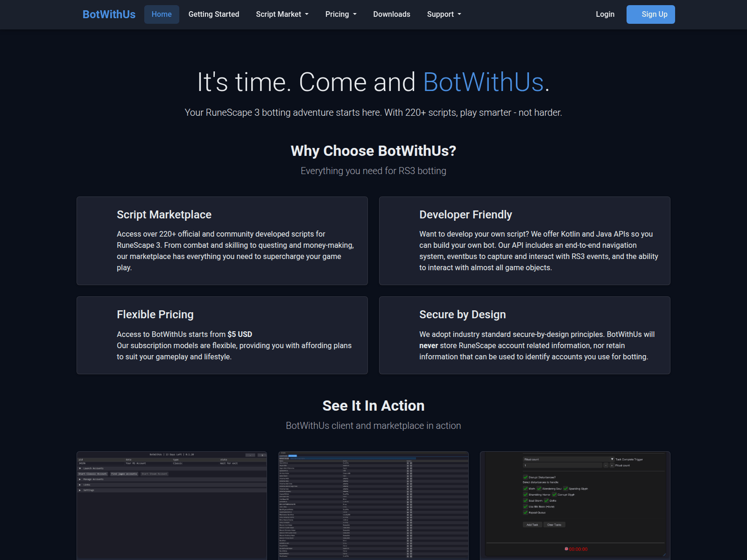Expand the Script Market dropdown

(282, 14)
